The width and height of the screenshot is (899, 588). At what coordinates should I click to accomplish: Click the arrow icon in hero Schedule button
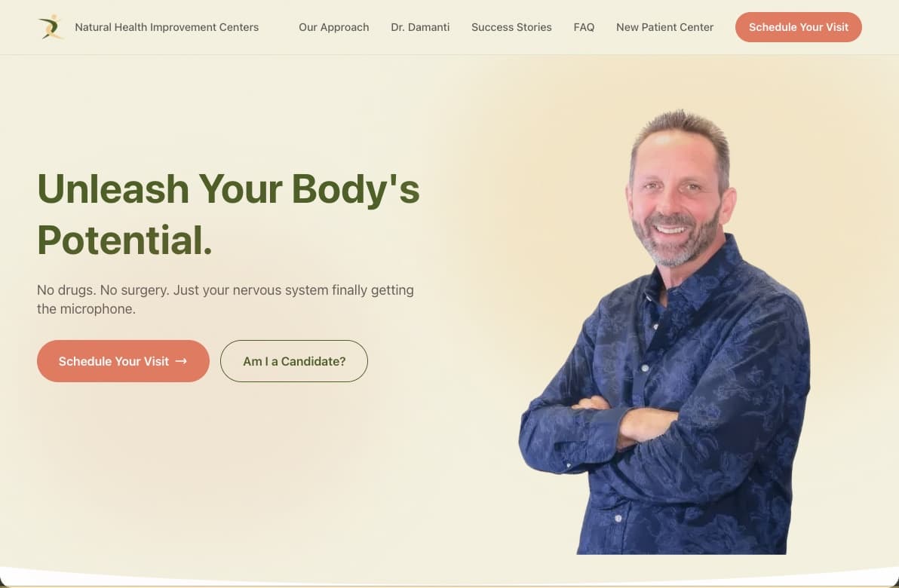coord(181,361)
